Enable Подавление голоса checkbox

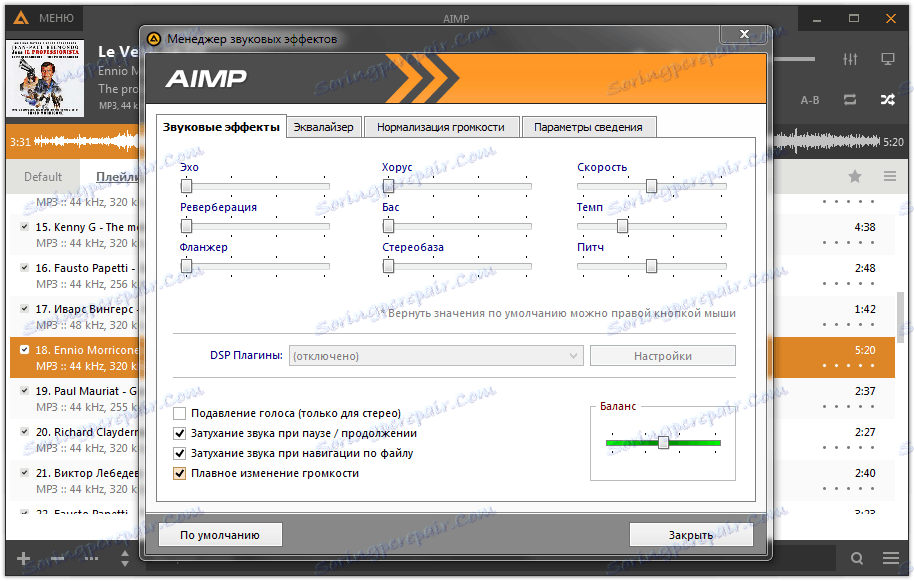[x=179, y=414]
